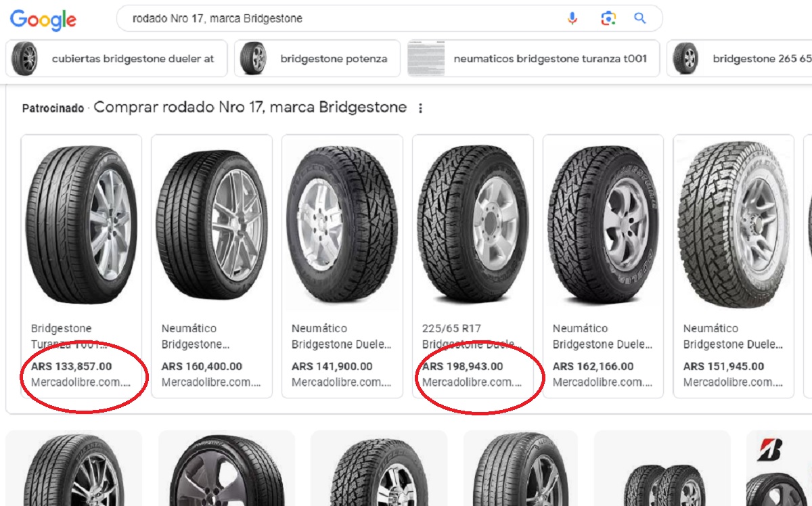The image size is (812, 506).
Task: Click the Google logo
Action: point(43,20)
